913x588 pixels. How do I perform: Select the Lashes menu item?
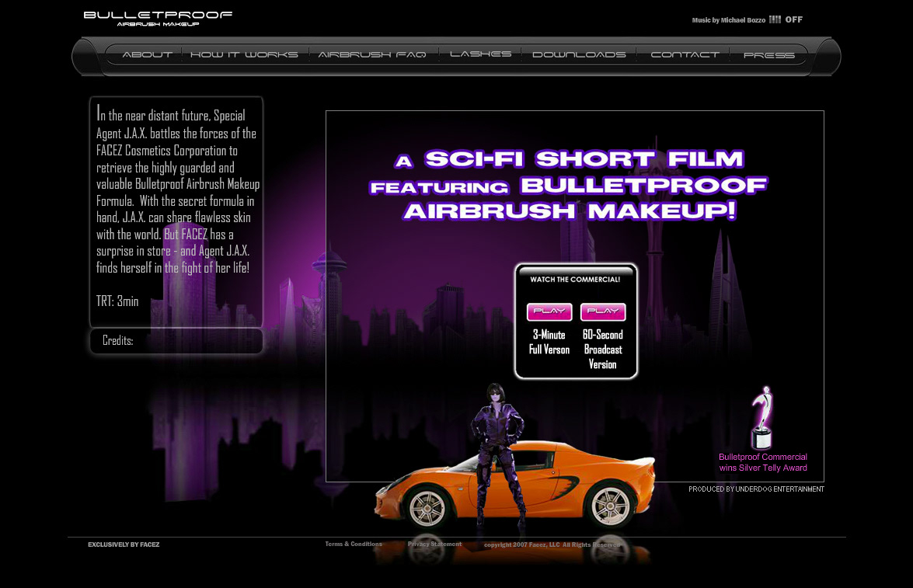[x=480, y=54]
